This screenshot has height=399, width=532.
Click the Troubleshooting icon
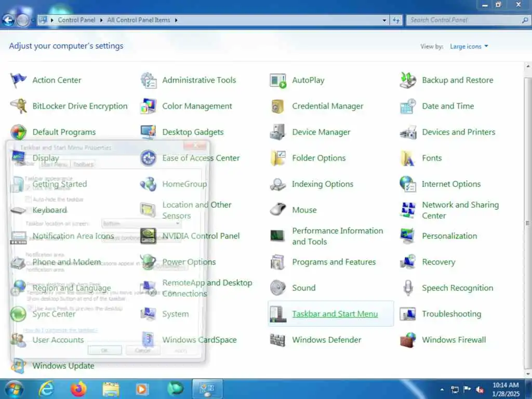coord(408,314)
